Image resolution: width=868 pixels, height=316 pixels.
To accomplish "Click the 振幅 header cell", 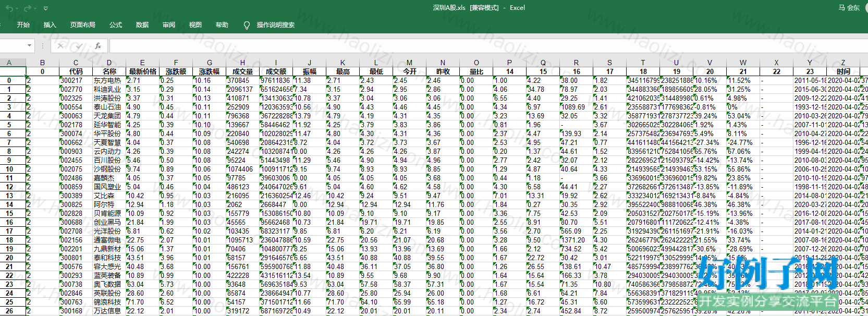I will tap(309, 71).
